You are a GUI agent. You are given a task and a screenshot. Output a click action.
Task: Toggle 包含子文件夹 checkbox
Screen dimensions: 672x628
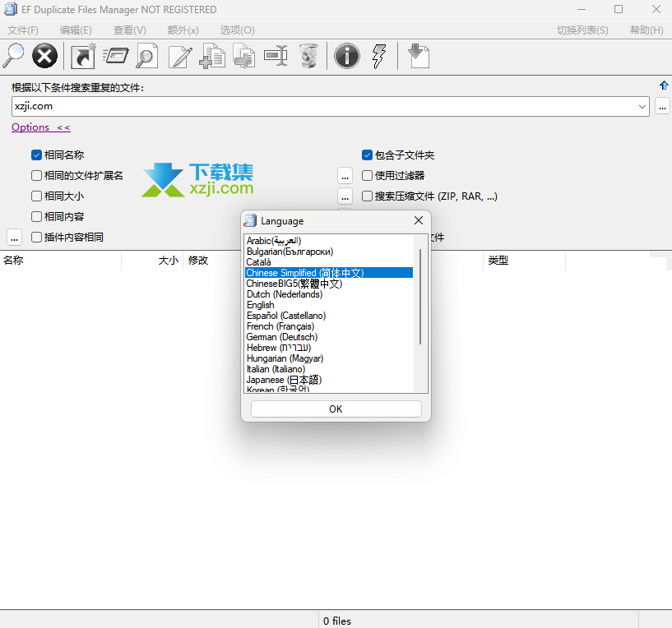point(367,155)
